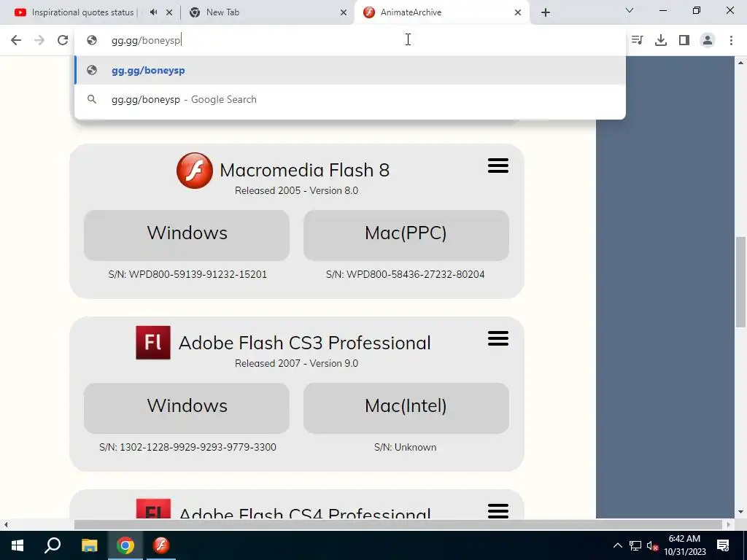Open the media control playlist icon

click(638, 41)
